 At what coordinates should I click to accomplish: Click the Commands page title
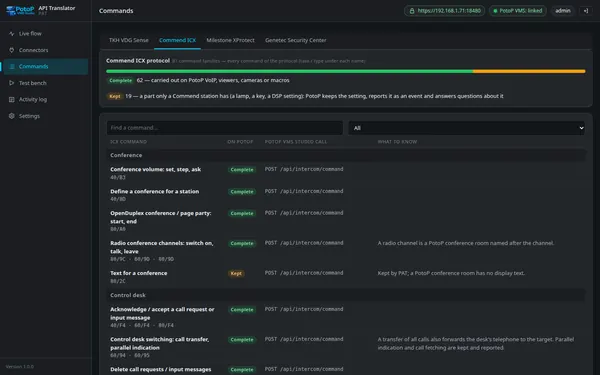click(x=116, y=11)
